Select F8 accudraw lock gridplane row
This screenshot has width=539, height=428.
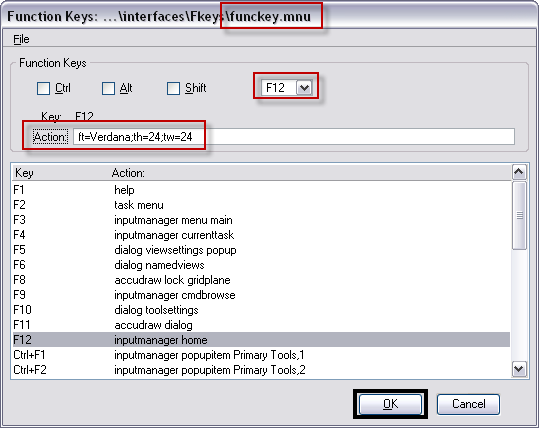[x=261, y=280]
